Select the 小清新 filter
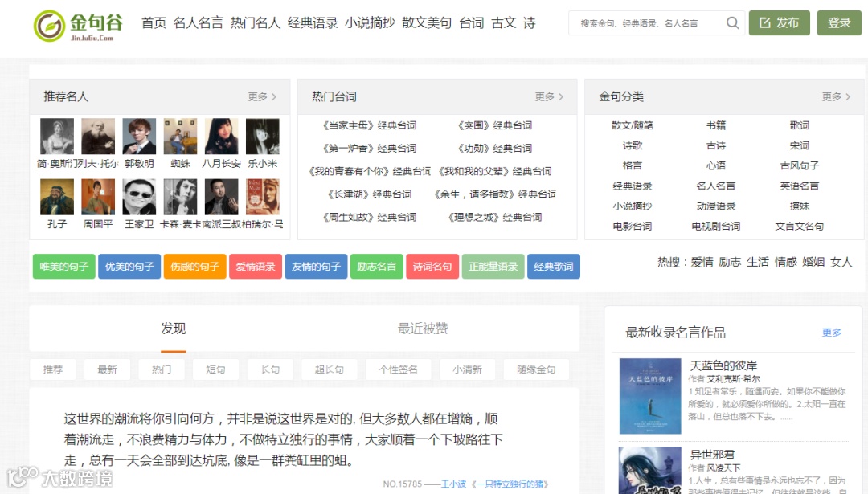868x494 pixels. coord(467,369)
